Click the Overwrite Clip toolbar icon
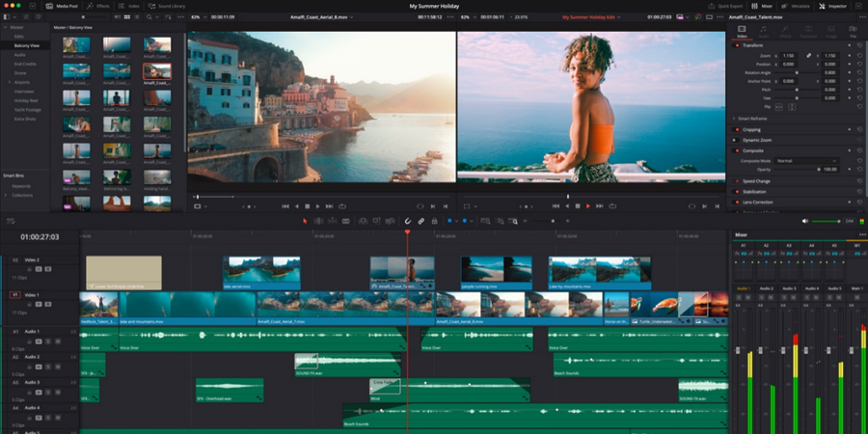This screenshot has width=868, height=434. (376, 221)
